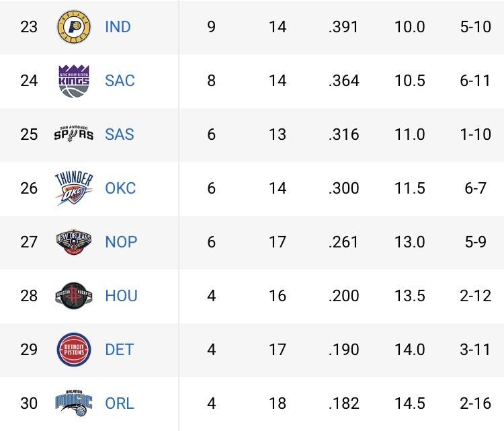Image resolution: width=504 pixels, height=431 pixels.
Task: Open the DET team link
Action: coord(120,350)
